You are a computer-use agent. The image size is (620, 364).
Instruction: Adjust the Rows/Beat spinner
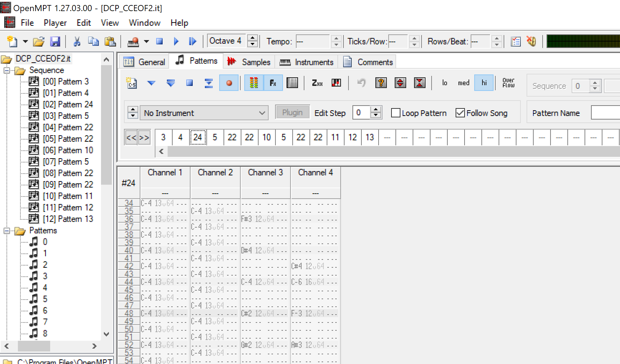coord(496,42)
